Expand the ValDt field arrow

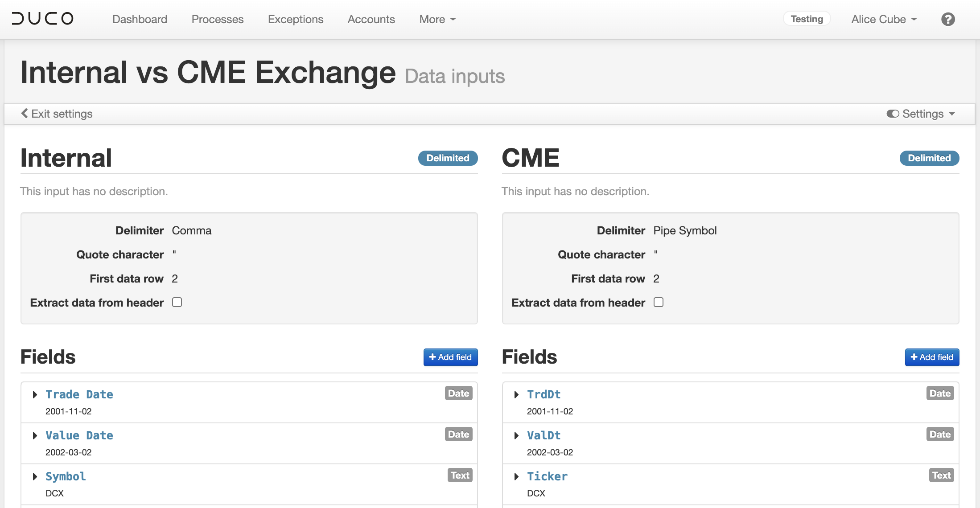click(516, 435)
